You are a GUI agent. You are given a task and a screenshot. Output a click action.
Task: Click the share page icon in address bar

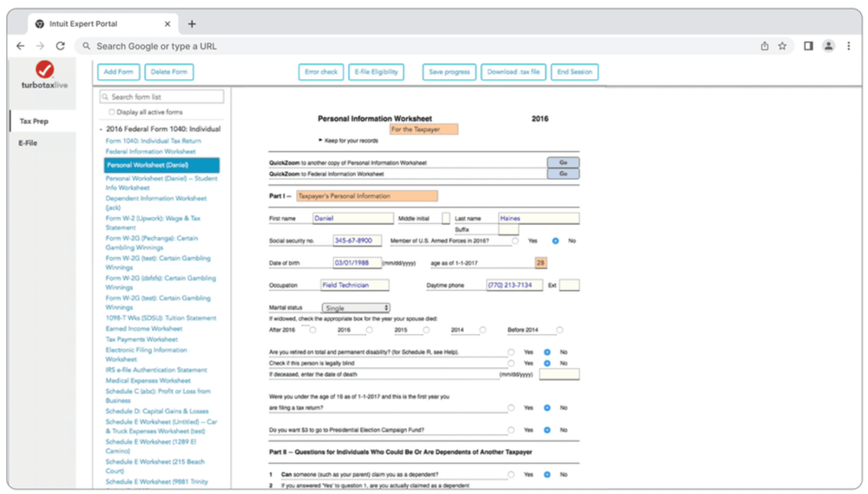pos(765,46)
